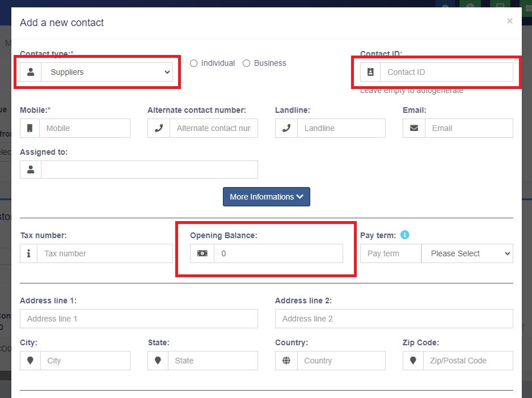
Task: Click the Alternate contact number field
Action: pos(214,128)
